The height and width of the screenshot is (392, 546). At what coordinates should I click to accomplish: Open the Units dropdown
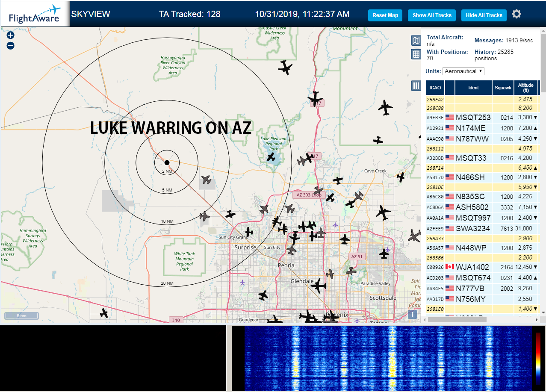point(463,71)
